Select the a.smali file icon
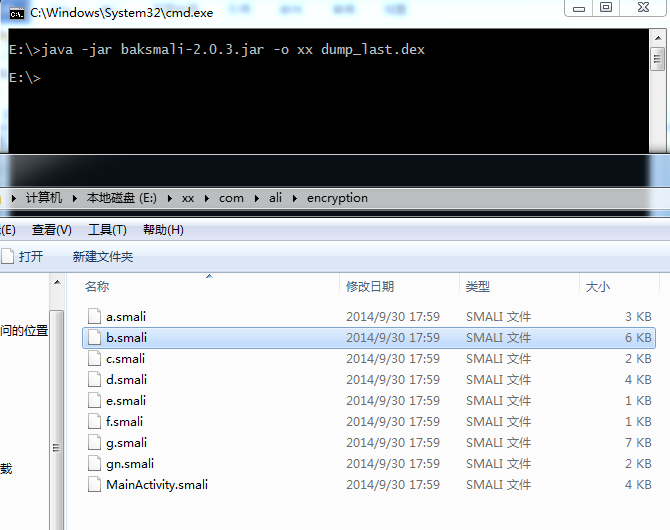 coord(94,316)
